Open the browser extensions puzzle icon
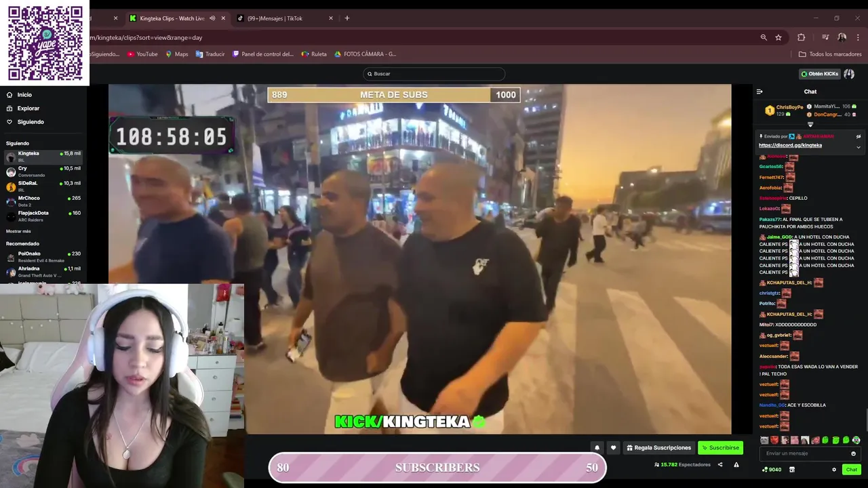Viewport: 868px width, 488px height. coord(801,37)
